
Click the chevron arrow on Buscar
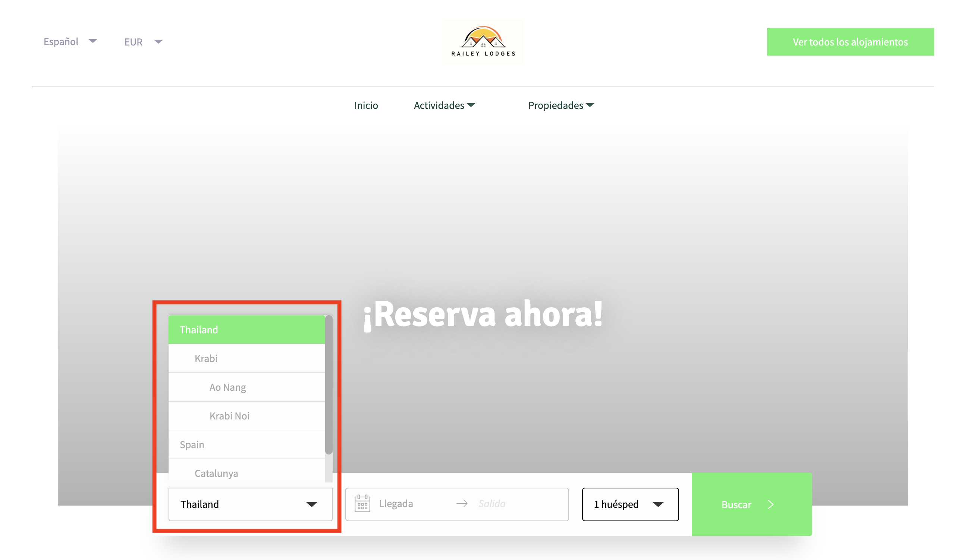coord(771,504)
